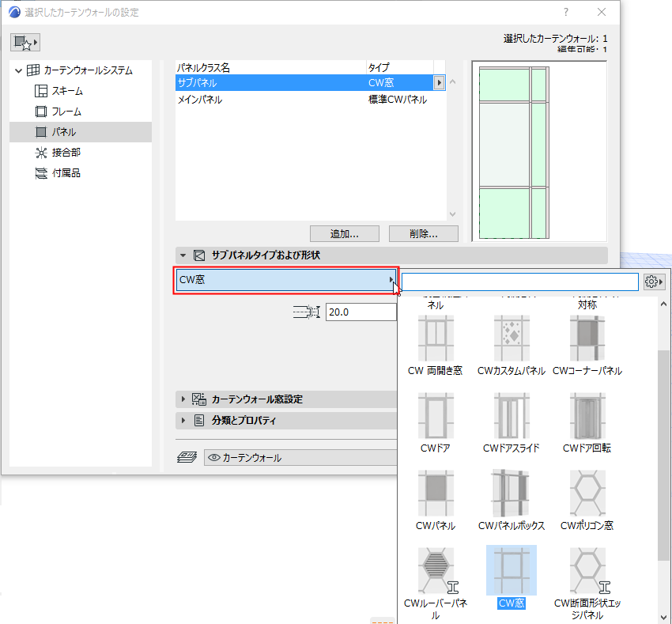Choose the CWドアスライド panel type
Image resolution: width=672 pixels, height=624 pixels.
coord(512,423)
